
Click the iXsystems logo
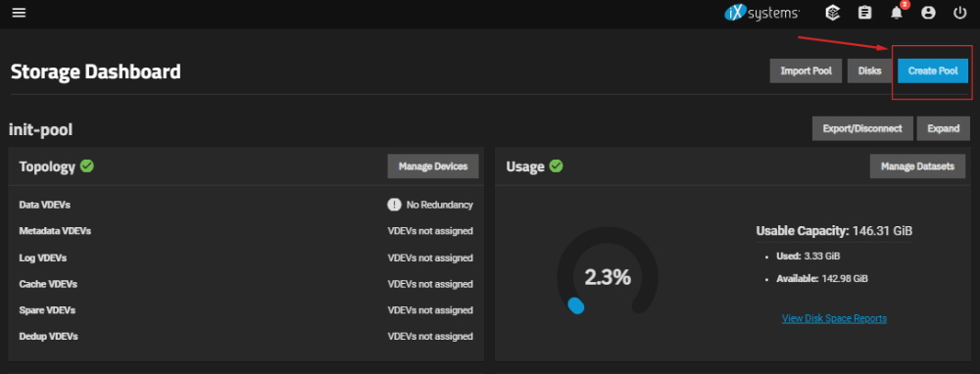click(x=761, y=13)
